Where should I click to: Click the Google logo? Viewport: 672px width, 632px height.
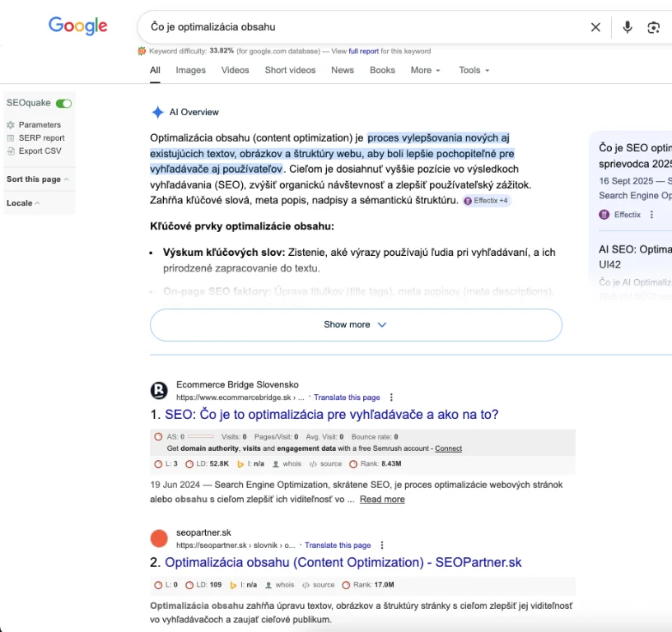coord(78,26)
